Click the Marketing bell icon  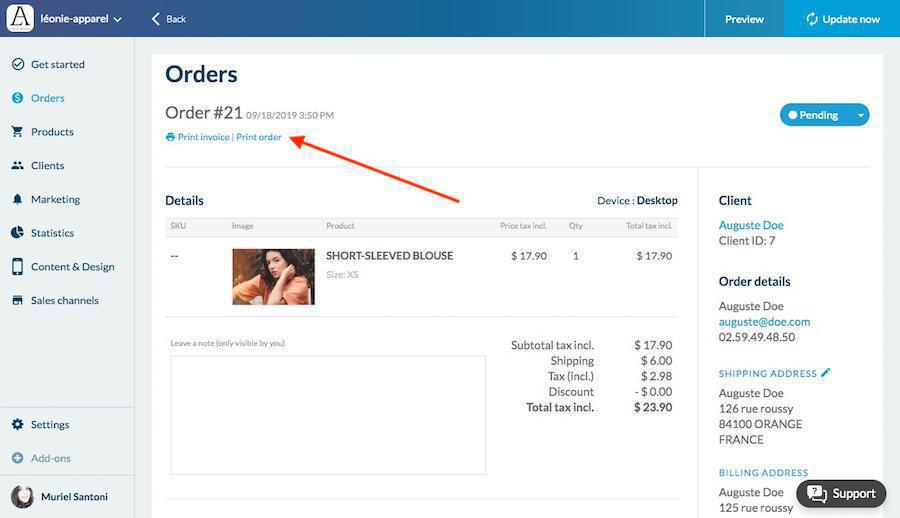coord(18,199)
